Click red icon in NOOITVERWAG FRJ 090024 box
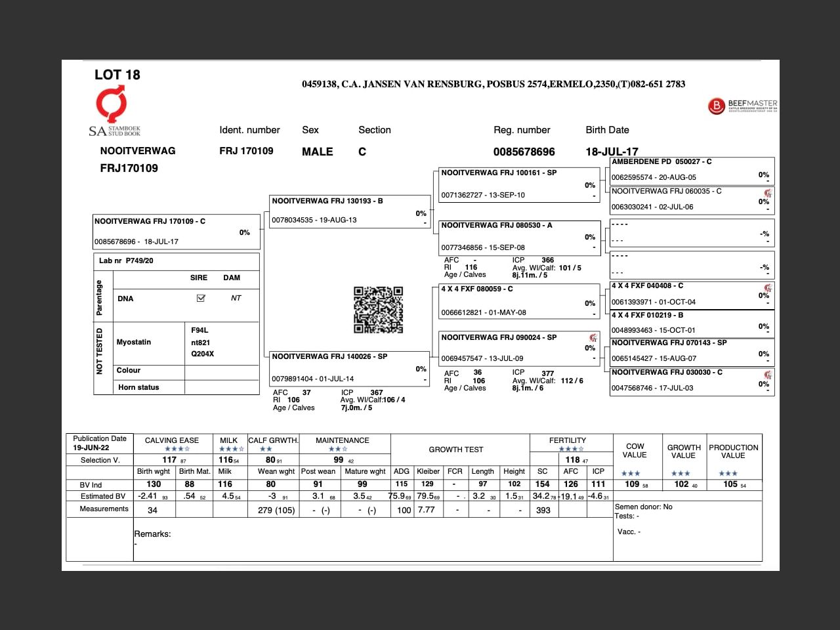Screen dimensions: 840x630 [x=593, y=338]
